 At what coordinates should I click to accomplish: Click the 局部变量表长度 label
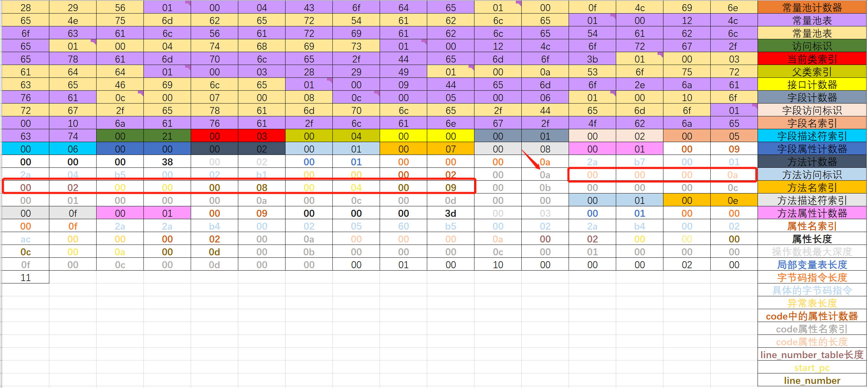coord(812,265)
